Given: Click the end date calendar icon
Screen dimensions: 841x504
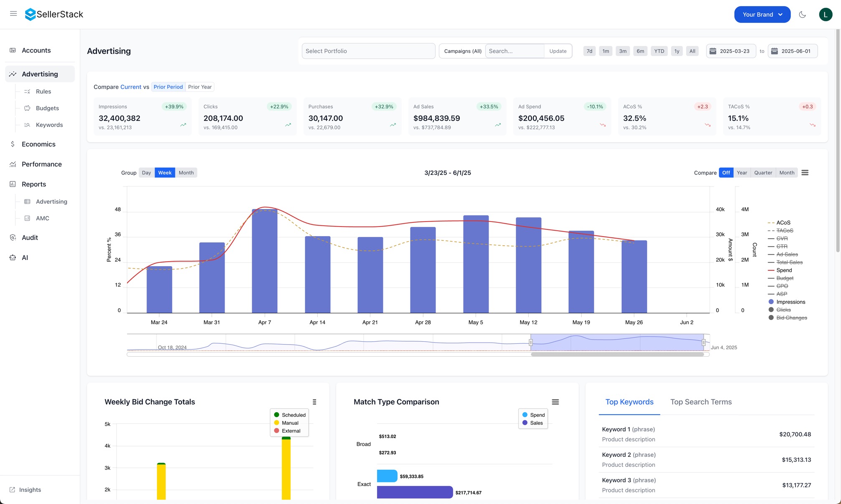Looking at the screenshot, I should pyautogui.click(x=774, y=51).
